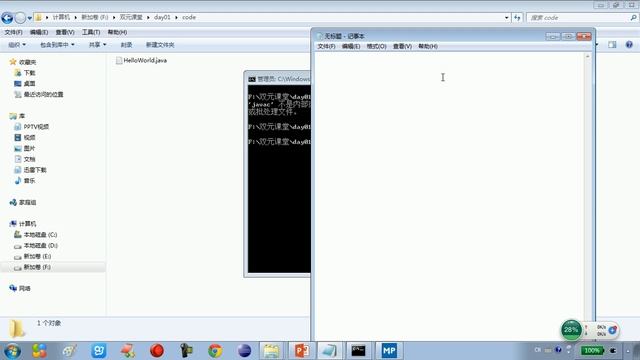Screen dimensions: 640x360
Task: Click the code breadcrumb segment
Action: click(x=189, y=17)
